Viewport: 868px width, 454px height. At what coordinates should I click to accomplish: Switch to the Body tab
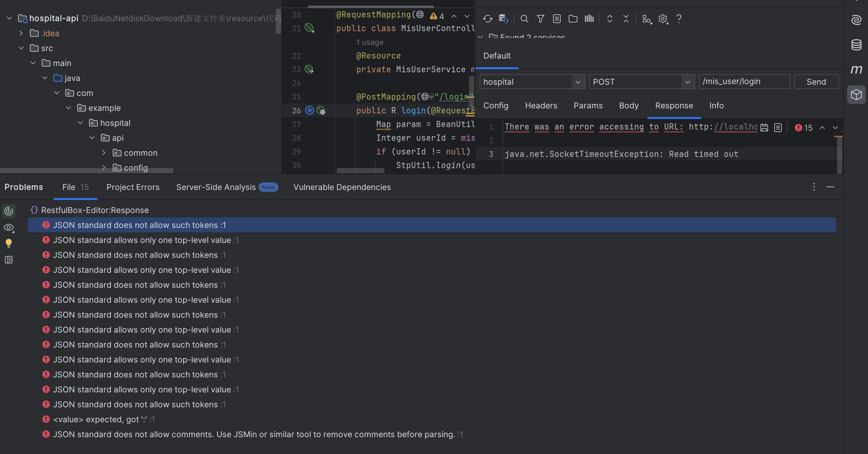coord(629,106)
